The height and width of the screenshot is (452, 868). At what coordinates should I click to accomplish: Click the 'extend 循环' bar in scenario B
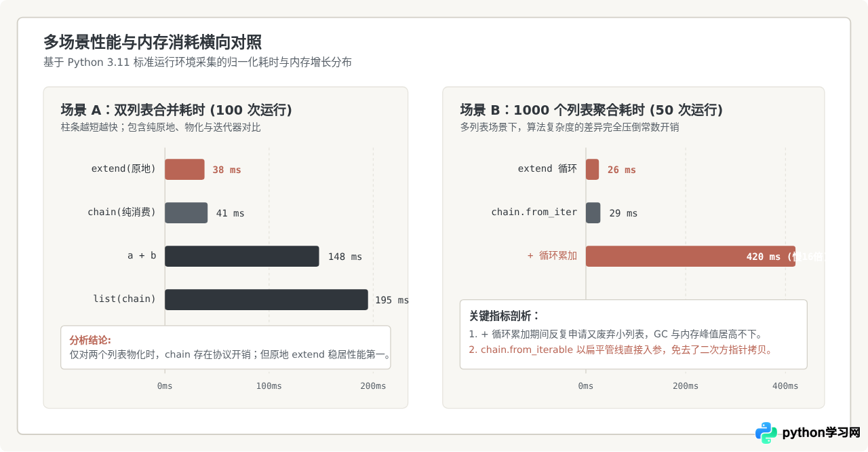593,170
